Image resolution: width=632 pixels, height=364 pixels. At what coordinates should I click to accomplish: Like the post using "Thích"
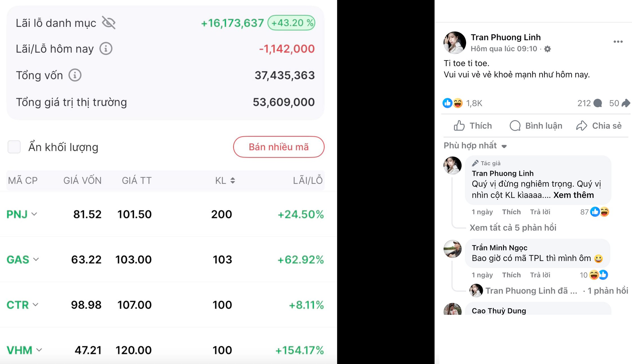tap(473, 125)
